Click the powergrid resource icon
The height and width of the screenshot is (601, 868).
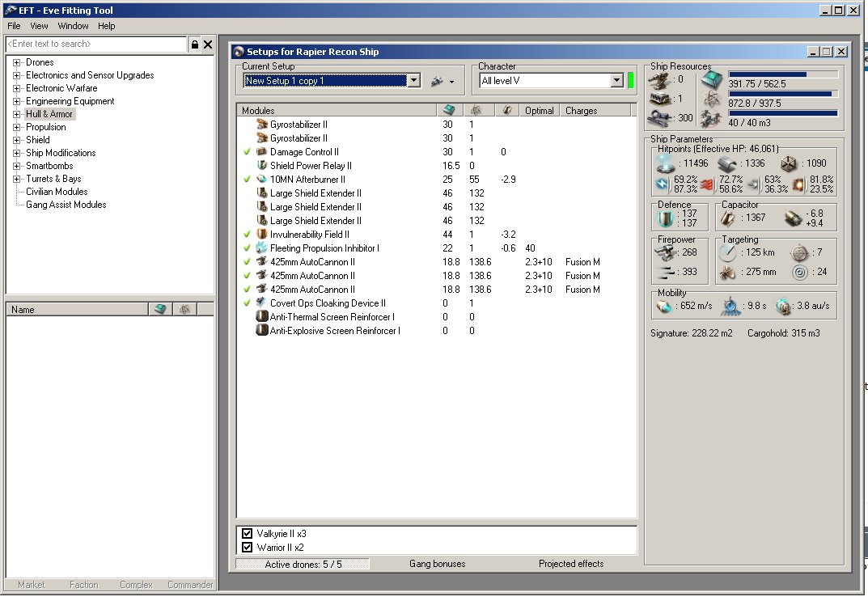[711, 99]
